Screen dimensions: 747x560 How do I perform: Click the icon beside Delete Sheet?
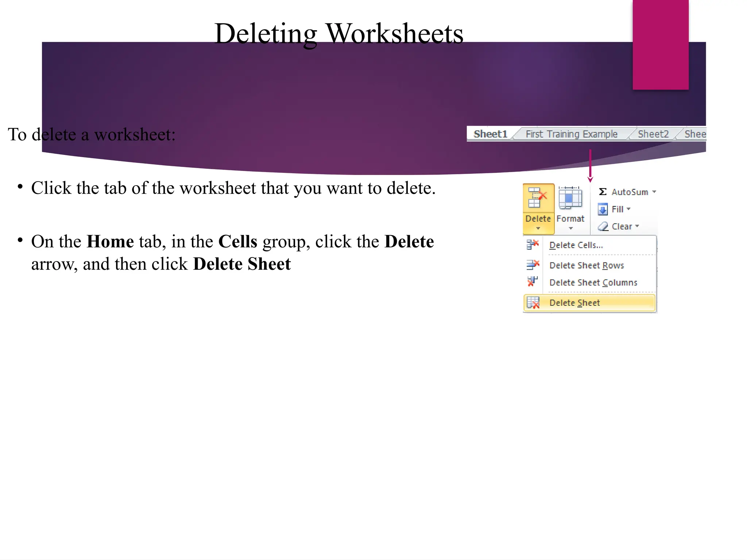pos(533,303)
